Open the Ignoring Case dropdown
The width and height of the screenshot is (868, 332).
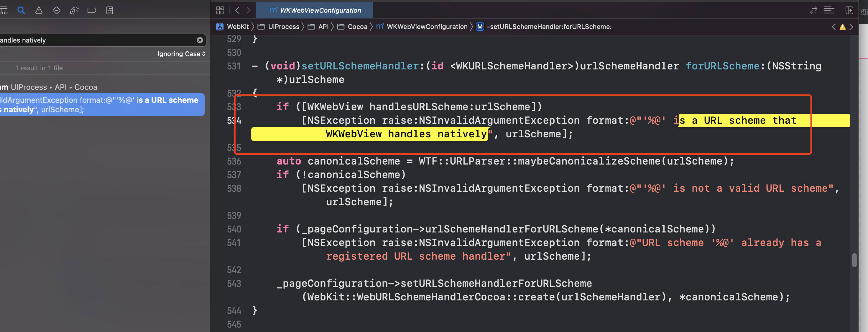[x=181, y=54]
